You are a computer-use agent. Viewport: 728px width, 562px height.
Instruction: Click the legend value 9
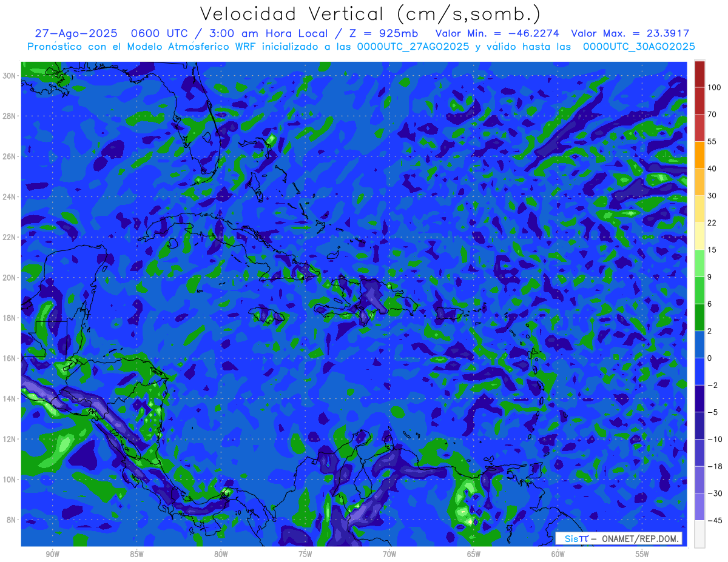709,276
